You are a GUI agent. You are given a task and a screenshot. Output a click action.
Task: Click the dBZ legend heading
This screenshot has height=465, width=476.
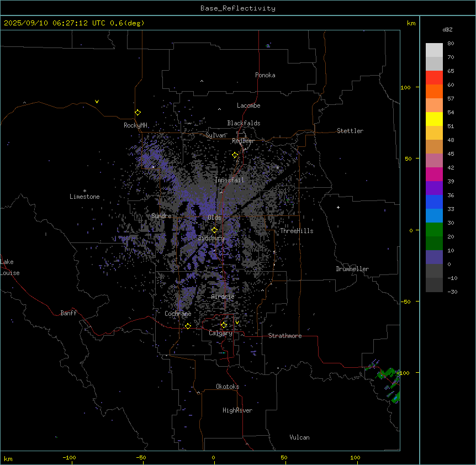[447, 29]
